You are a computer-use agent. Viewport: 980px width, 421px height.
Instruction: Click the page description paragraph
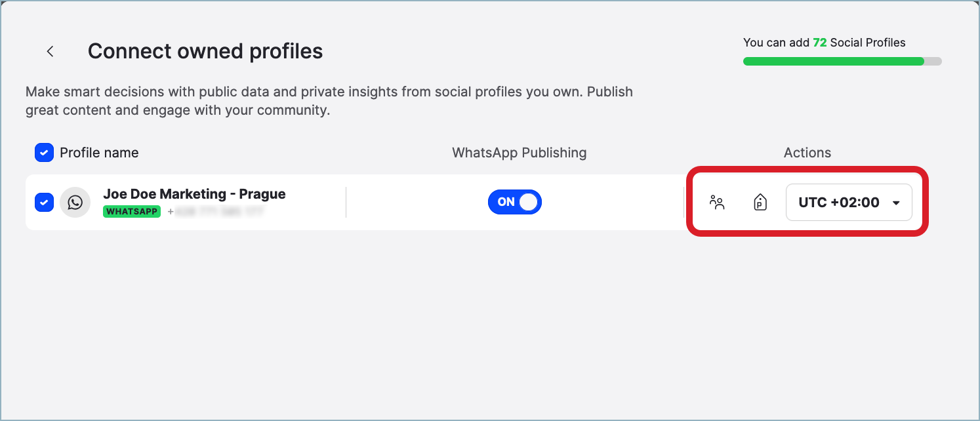click(329, 101)
